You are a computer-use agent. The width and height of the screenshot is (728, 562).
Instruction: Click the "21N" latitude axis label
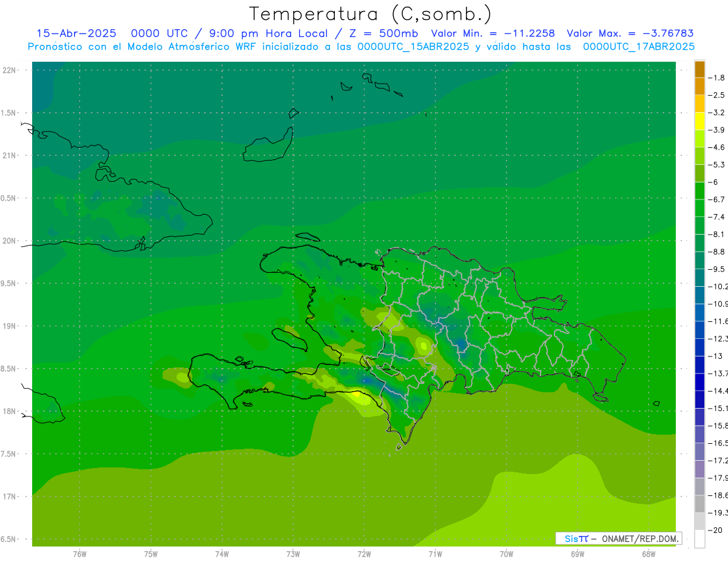pos(10,155)
